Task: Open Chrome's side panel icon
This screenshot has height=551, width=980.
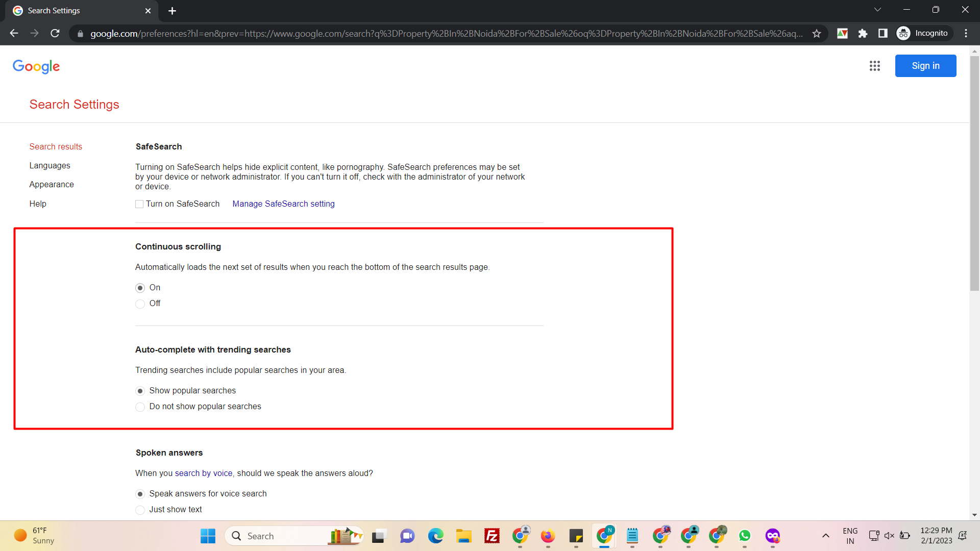Action: pos(883,33)
